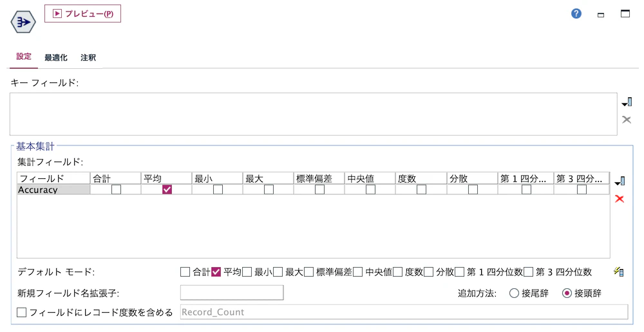Click the 合計 column header
644x332 pixels.
pyautogui.click(x=115, y=178)
